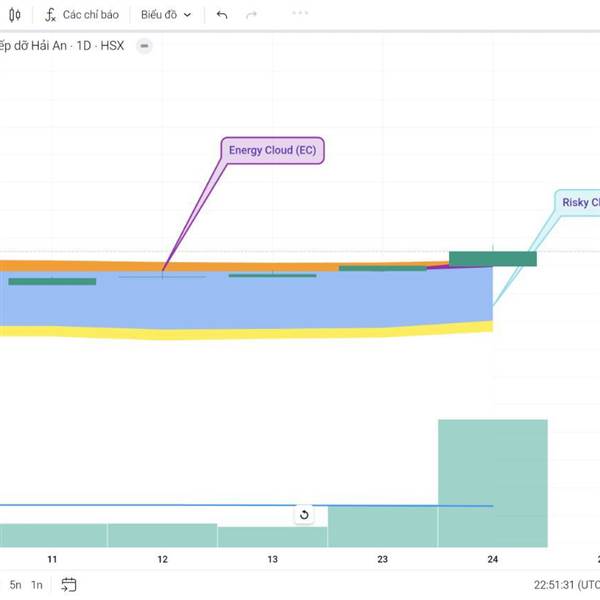
Task: Open the go to date calendar icon
Action: (69, 584)
